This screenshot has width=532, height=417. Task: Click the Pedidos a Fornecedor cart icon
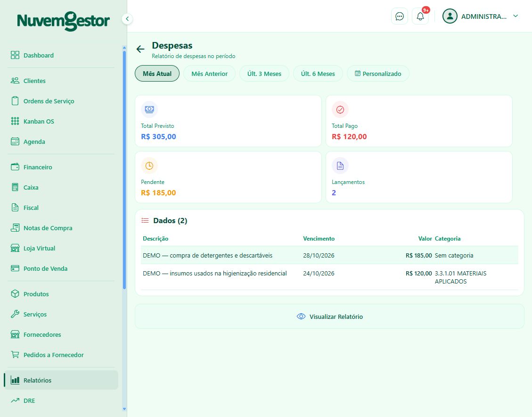pos(15,355)
